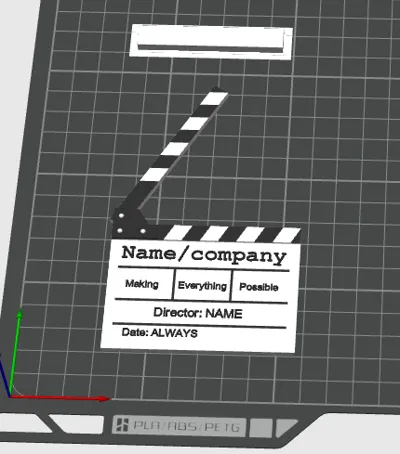Viewport: 400px width, 454px height.
Task: Click the red X axis arrow
Action: click(60, 398)
